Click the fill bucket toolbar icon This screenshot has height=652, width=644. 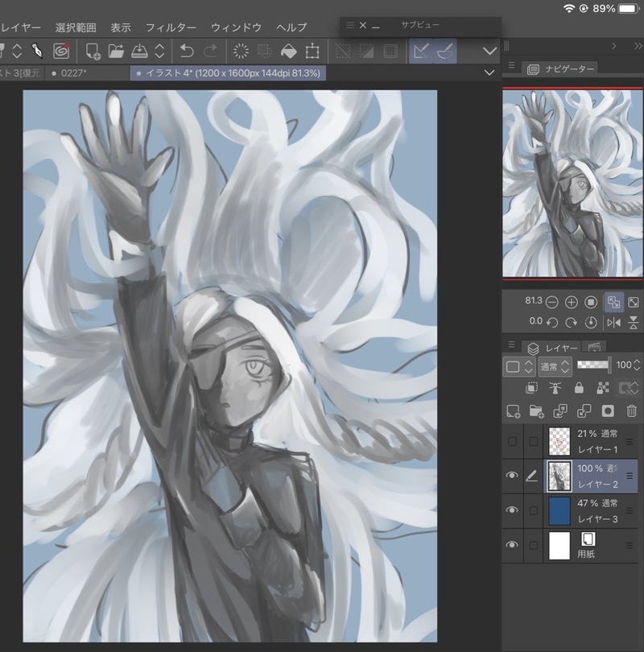coord(288,52)
